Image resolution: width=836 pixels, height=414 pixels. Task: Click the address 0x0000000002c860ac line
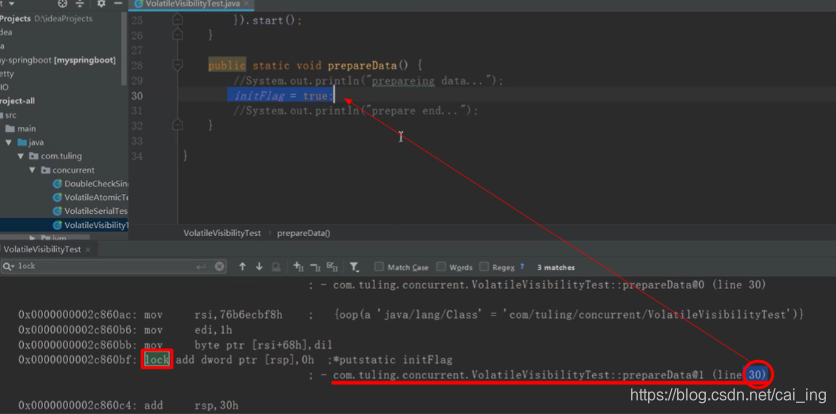(x=411, y=315)
